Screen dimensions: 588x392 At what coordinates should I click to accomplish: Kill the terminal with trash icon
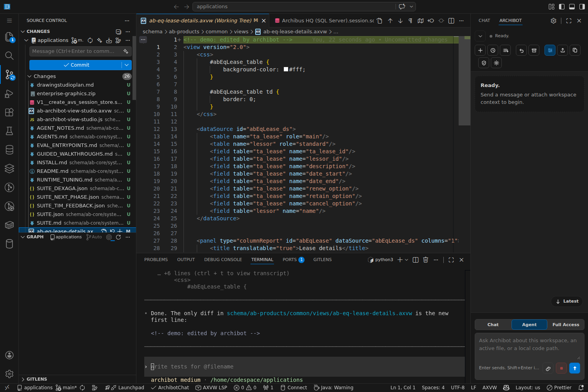pos(426,260)
